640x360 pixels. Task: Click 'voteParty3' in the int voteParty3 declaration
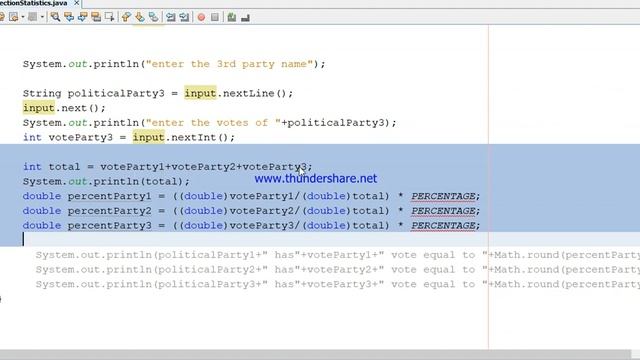[80, 138]
